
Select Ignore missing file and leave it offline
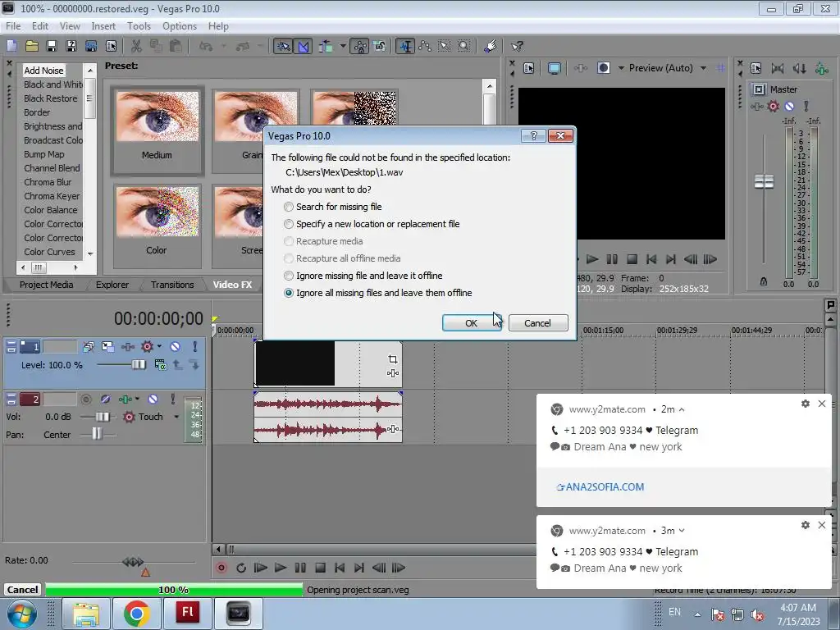[x=363, y=276]
